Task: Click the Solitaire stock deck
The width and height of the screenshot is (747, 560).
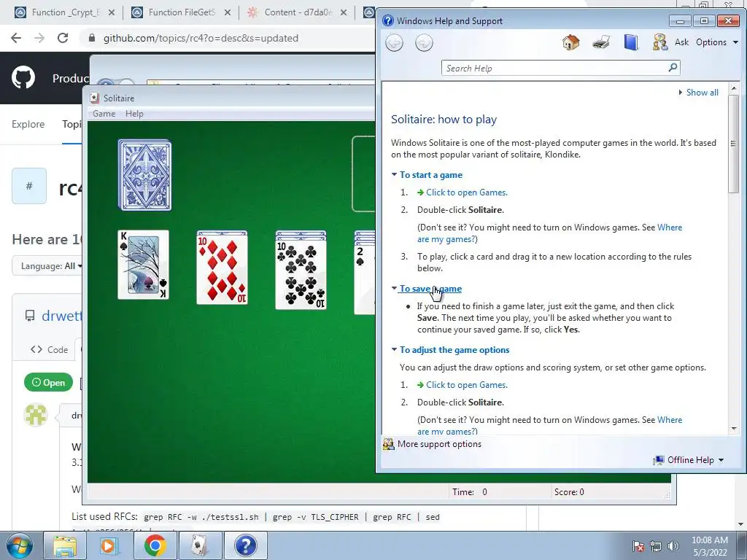Action: click(x=145, y=175)
